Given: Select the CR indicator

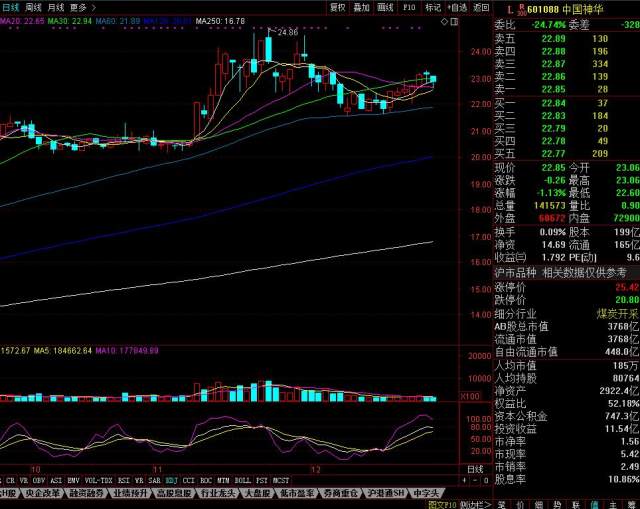Looking at the screenshot, I should pos(11,480).
